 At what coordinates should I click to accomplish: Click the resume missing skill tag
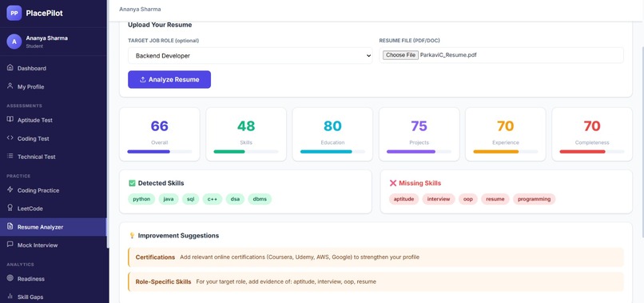coord(495,199)
